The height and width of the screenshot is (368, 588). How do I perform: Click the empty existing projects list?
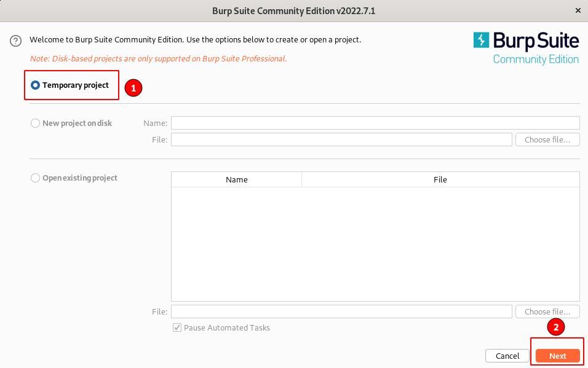point(375,243)
